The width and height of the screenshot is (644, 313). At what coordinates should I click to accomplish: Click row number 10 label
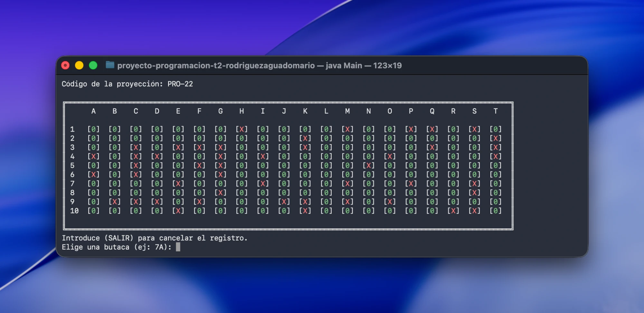click(x=74, y=211)
